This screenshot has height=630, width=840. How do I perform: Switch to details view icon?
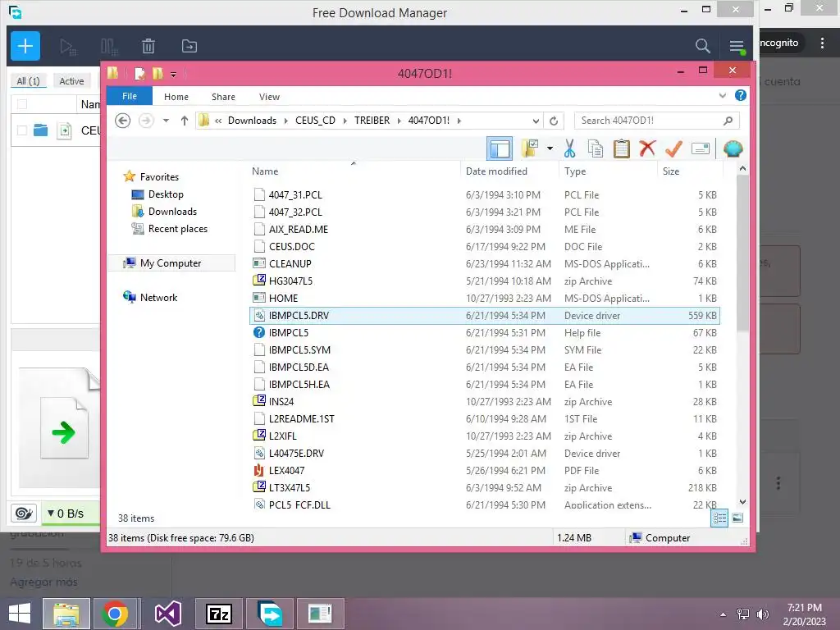[719, 518]
